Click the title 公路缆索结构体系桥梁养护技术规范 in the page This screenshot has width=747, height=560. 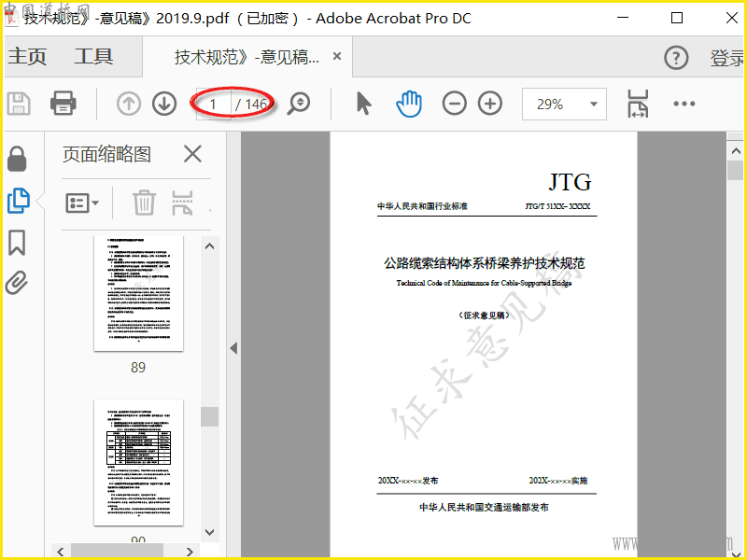pos(484,263)
